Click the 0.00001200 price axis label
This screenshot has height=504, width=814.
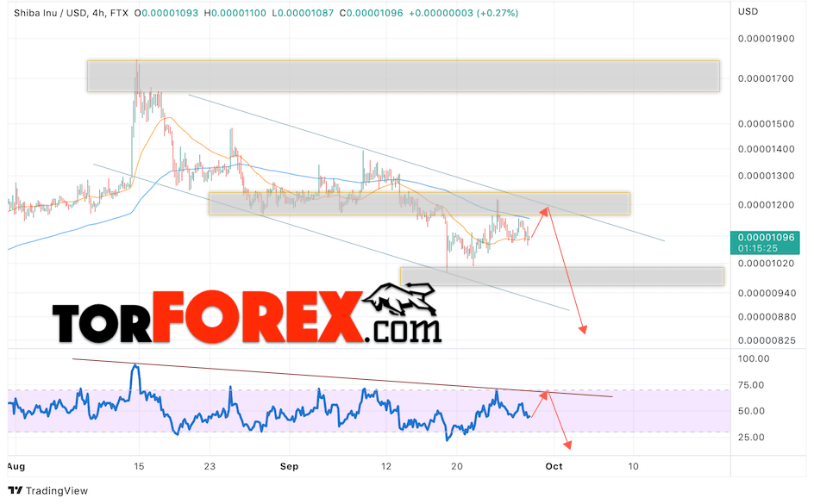pyautogui.click(x=767, y=205)
